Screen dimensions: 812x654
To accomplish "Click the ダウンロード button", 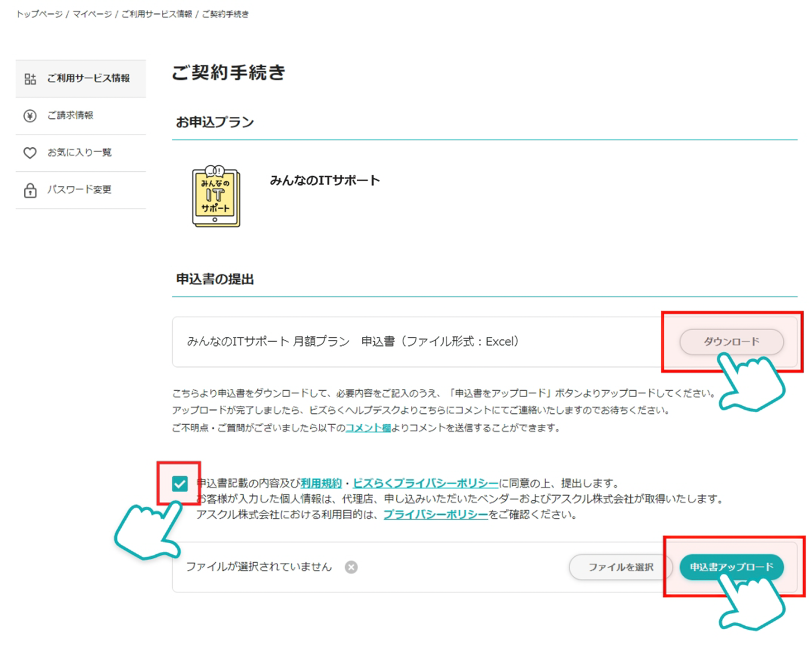I will tap(732, 342).
